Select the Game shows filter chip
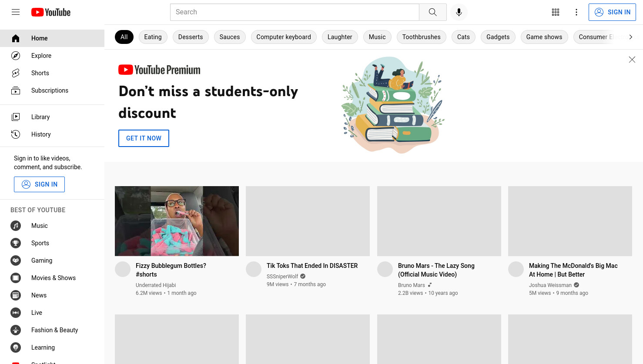 [x=544, y=37]
